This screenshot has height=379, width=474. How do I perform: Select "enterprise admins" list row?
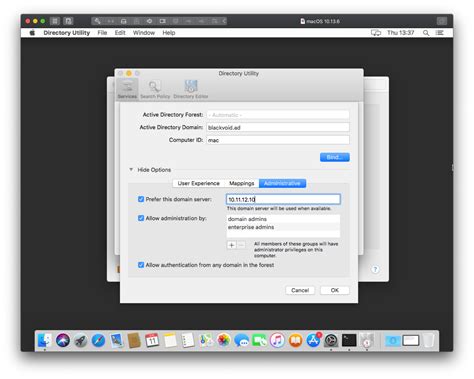283,227
